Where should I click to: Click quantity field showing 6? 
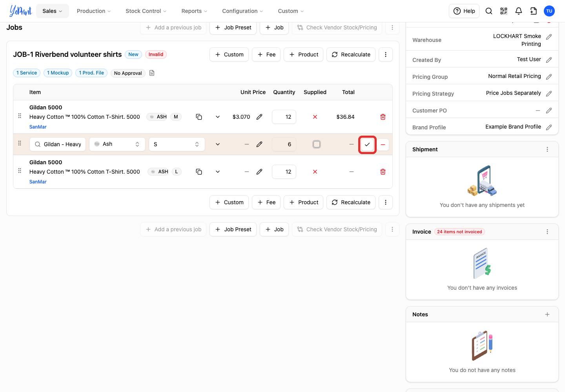tap(284, 144)
